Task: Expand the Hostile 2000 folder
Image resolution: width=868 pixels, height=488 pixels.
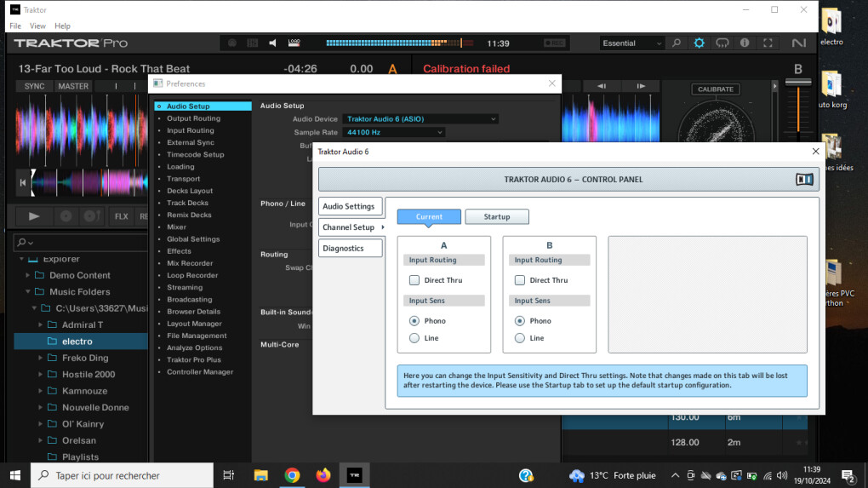Action: 40,375
